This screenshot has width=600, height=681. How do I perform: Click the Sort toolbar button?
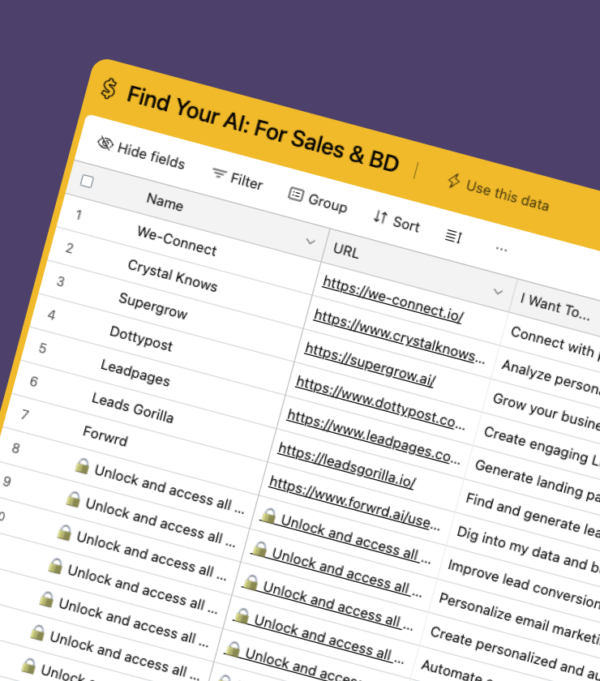(397, 221)
